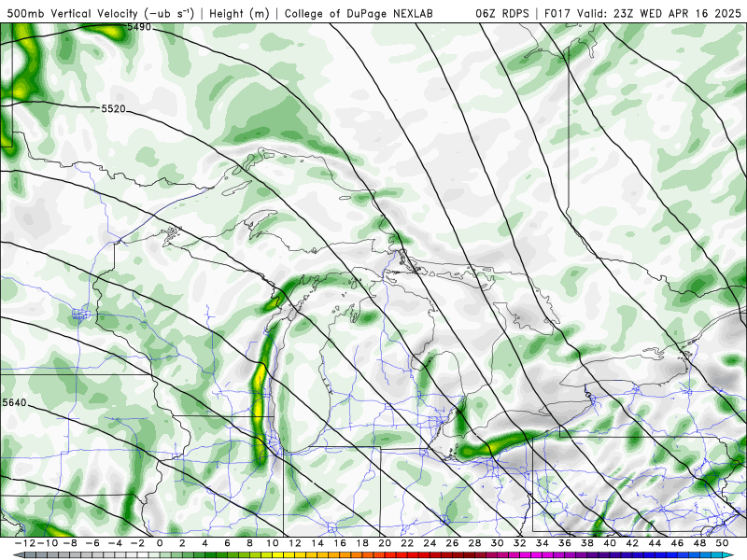747x560 pixels.
Task: Click the 30 value on color scale
Action: [x=498, y=543]
